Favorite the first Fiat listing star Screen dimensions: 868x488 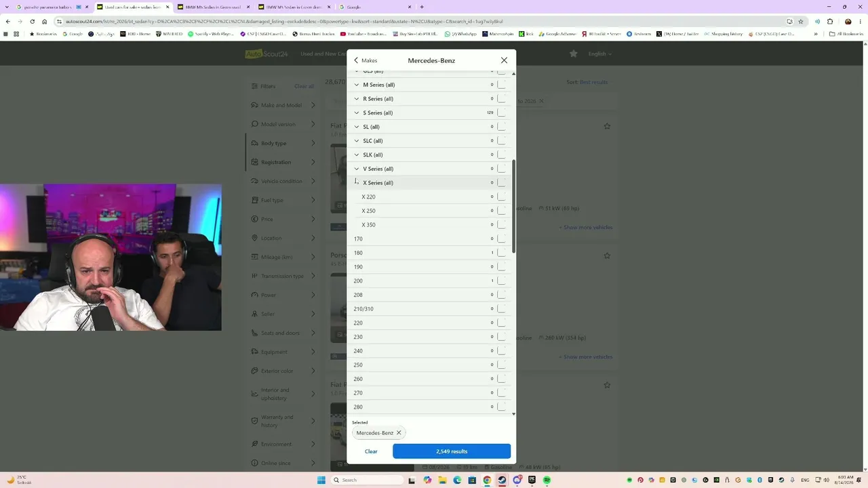click(607, 126)
